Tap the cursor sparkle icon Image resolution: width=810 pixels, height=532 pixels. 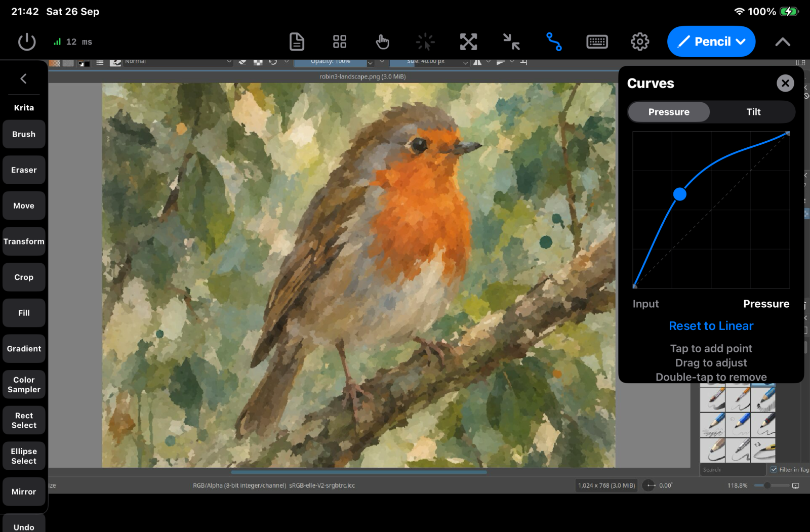tap(425, 42)
